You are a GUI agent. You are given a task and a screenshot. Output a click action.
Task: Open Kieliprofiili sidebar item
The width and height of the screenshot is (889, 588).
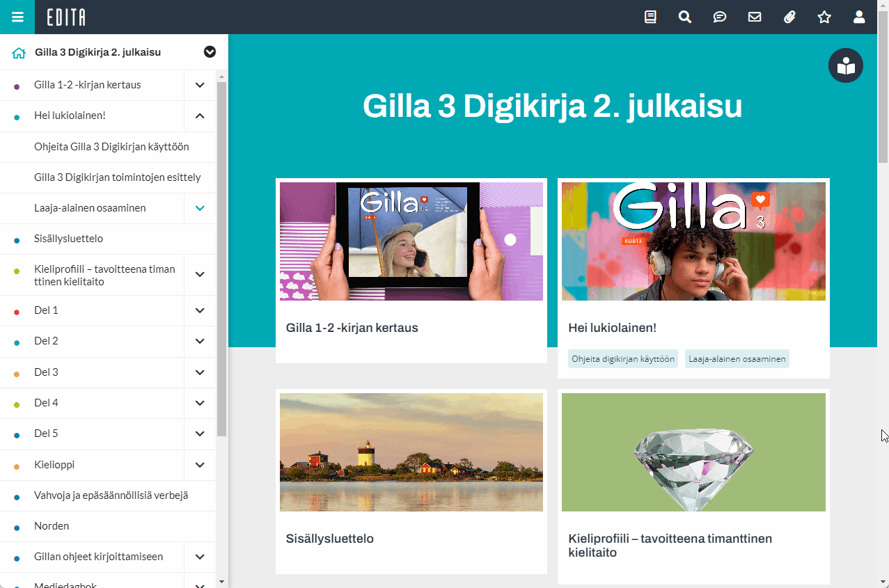(104, 275)
